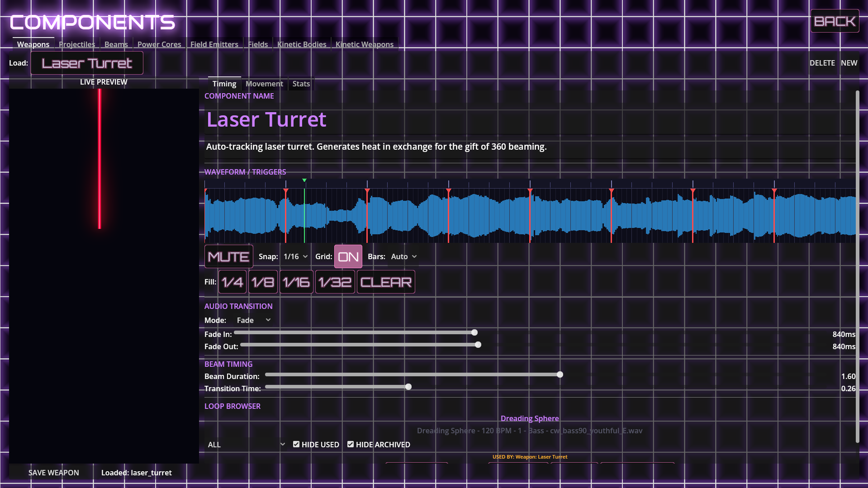Click the vertical scrollbar of the editor panel
The width and height of the screenshot is (868, 488).
857,267
